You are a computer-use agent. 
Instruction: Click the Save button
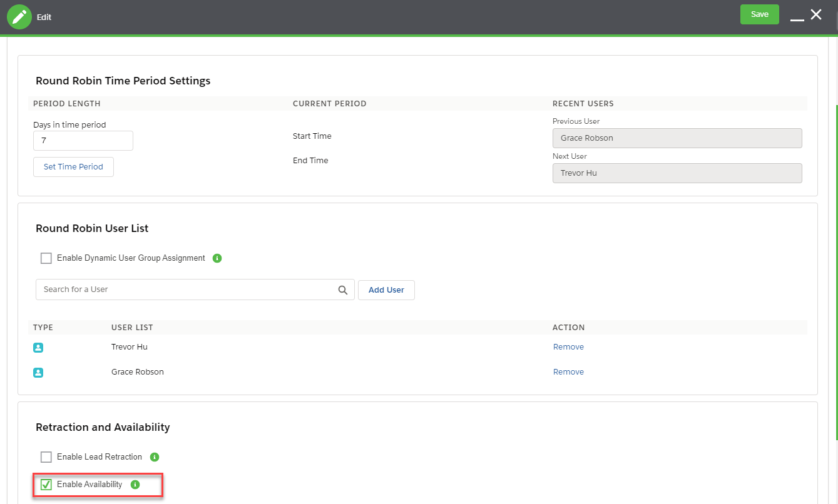[759, 14]
